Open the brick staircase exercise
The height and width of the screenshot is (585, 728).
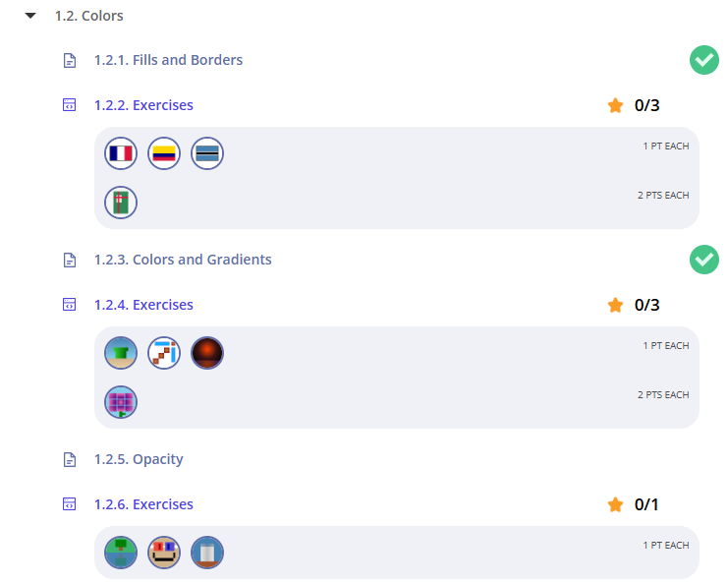click(164, 353)
